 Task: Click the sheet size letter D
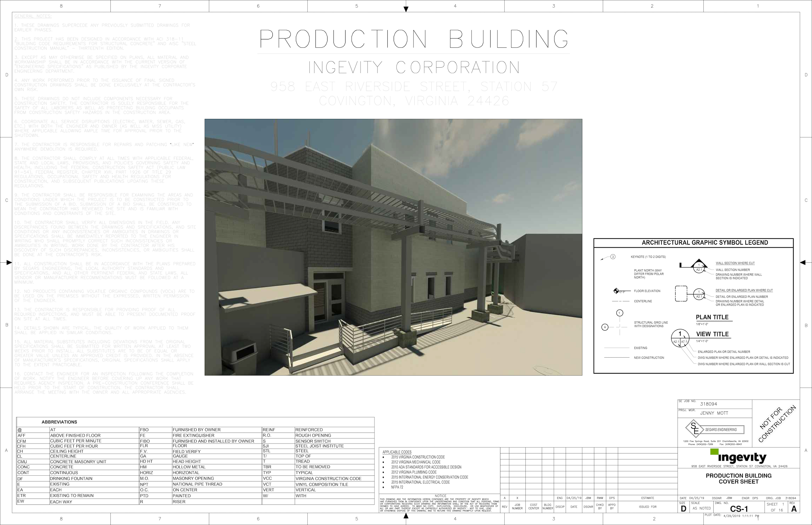683,509
